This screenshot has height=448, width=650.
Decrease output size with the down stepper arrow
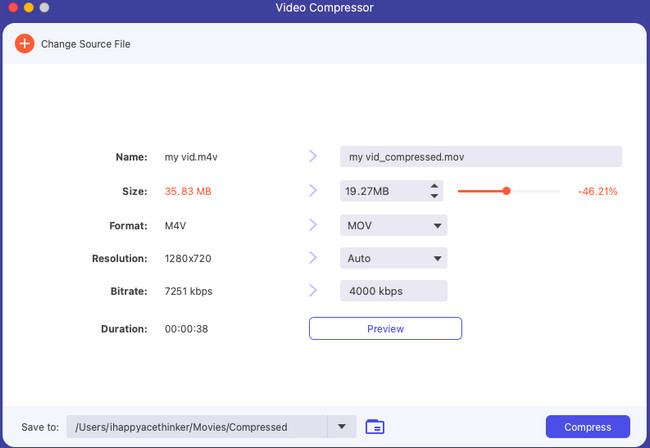click(434, 196)
